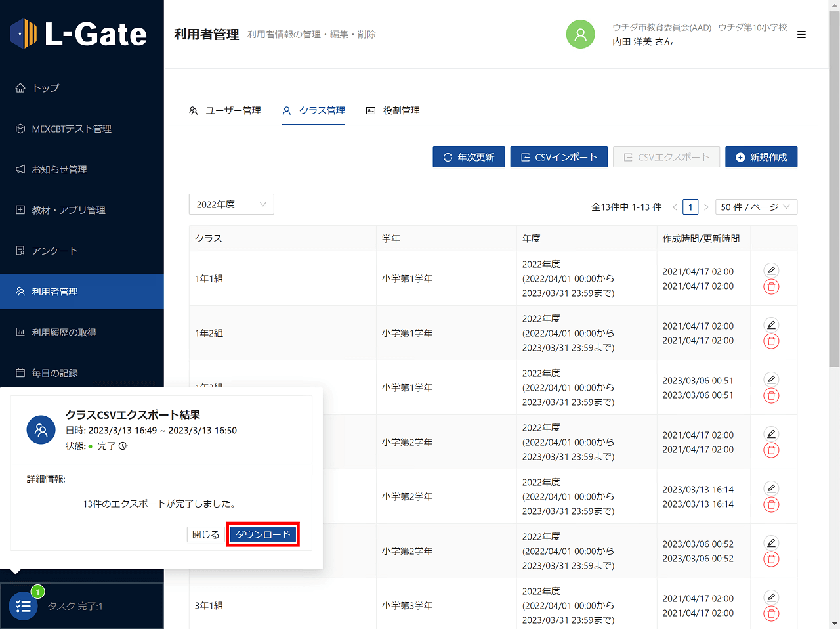This screenshot has height=629, width=840.
Task: Delete the 1年2組 class row
Action: pyautogui.click(x=772, y=341)
